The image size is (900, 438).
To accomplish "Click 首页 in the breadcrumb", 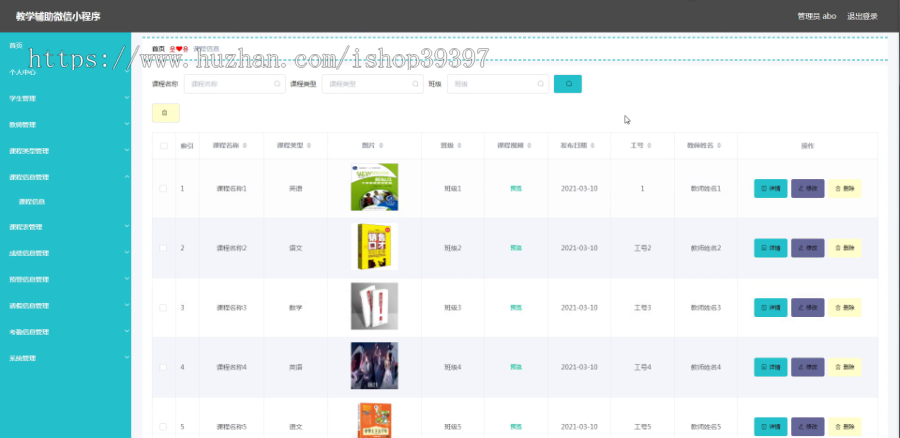I will [158, 49].
